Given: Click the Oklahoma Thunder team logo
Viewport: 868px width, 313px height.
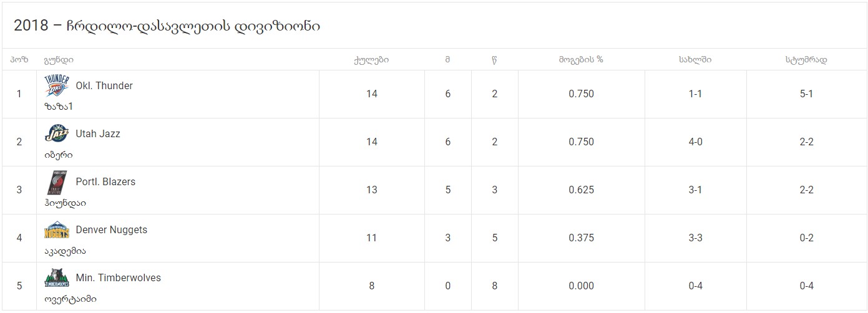Looking at the screenshot, I should point(57,85).
